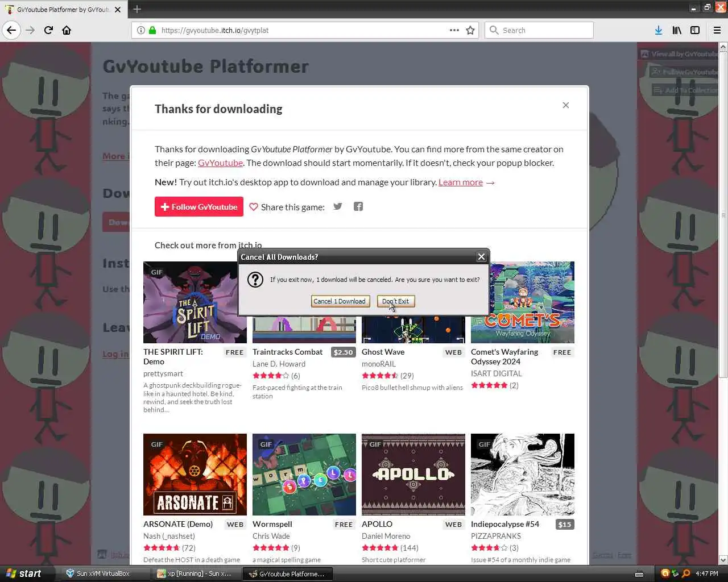Click the Cancel 1 Download button

[340, 301]
